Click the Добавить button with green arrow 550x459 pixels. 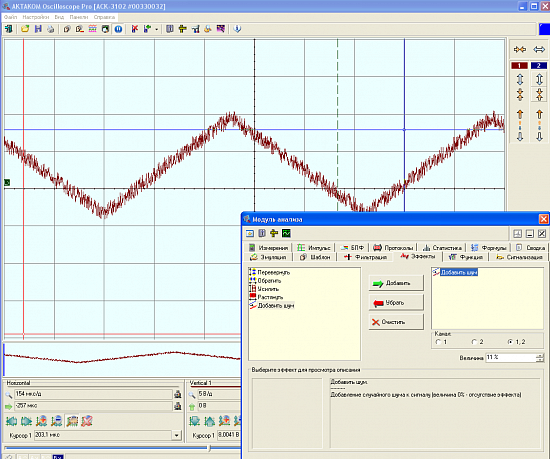[x=396, y=283]
